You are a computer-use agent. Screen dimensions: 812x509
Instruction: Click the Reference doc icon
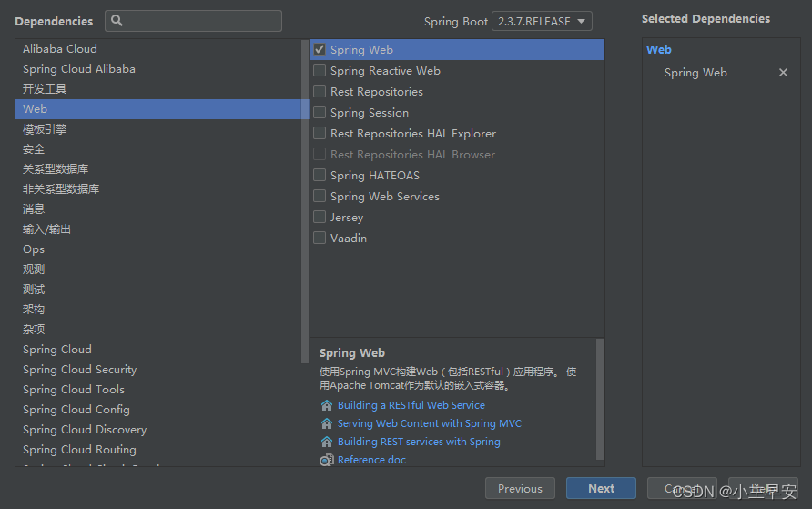(326, 460)
